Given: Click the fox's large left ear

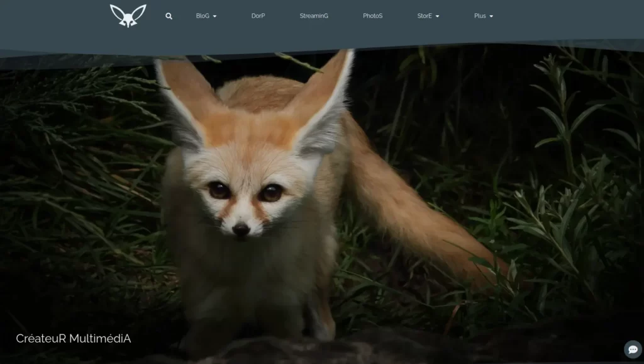Looking at the screenshot, I should coord(185,103).
